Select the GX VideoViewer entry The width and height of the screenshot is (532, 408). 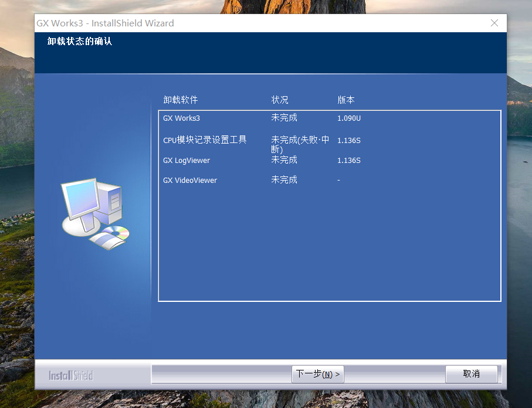(189, 180)
